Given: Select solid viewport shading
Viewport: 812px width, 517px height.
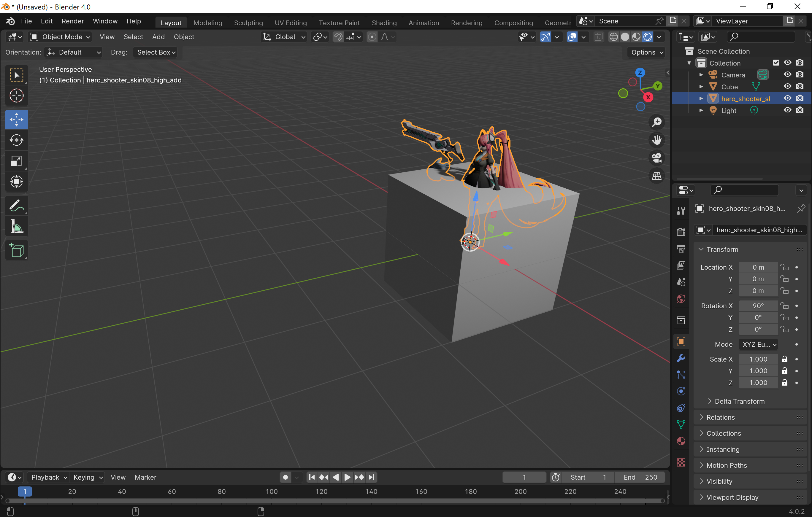Looking at the screenshot, I should click(625, 37).
